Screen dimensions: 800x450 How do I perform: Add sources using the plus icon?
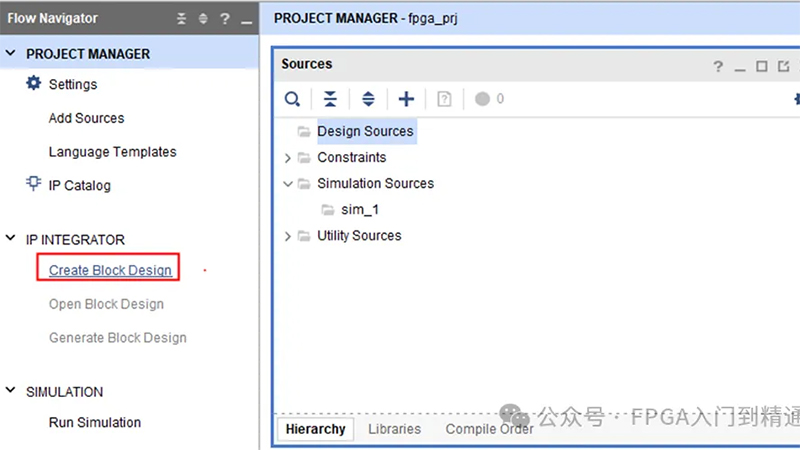[406, 99]
